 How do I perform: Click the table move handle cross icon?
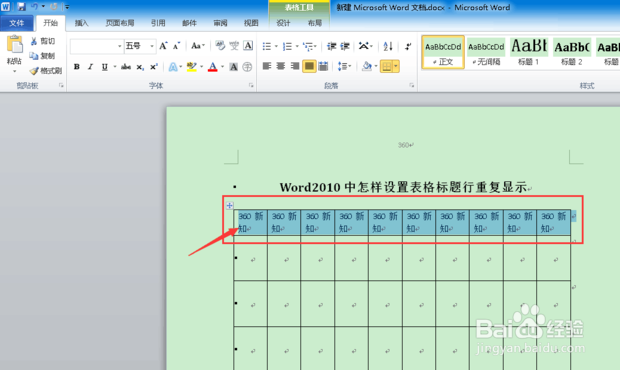(229, 206)
